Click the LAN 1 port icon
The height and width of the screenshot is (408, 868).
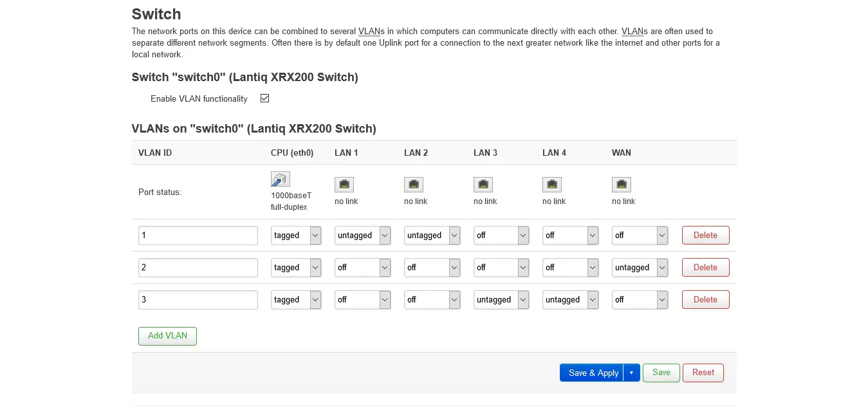point(344,185)
